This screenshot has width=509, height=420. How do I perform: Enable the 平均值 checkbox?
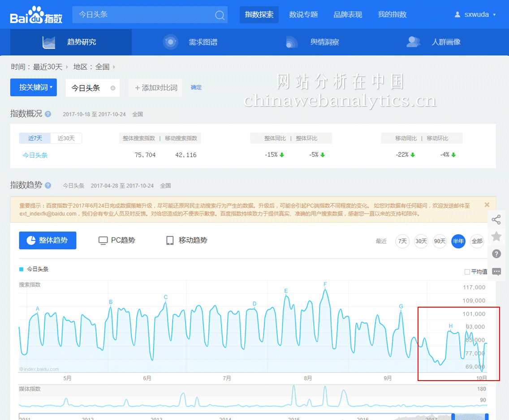click(x=467, y=272)
